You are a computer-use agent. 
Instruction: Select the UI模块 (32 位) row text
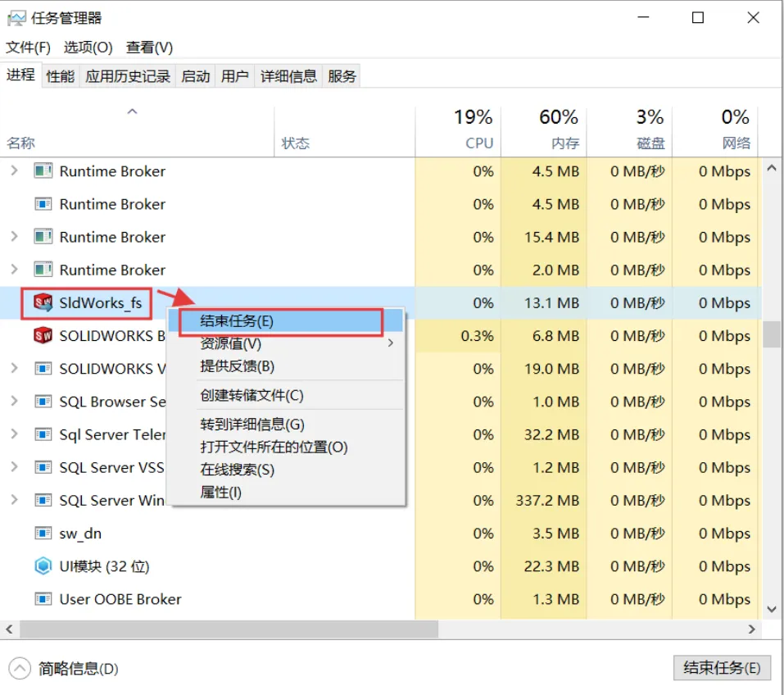point(105,566)
